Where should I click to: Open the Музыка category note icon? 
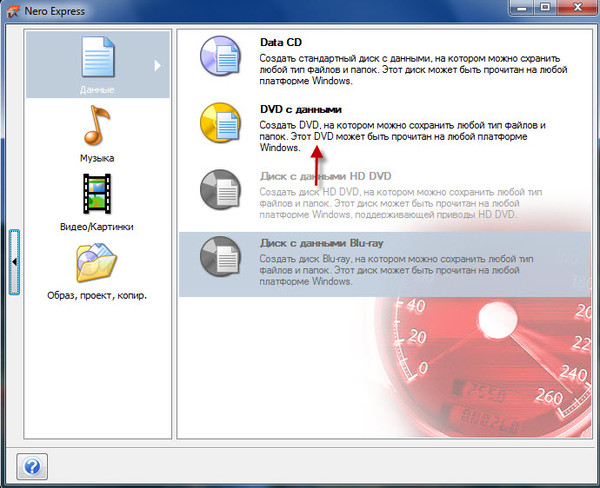(x=97, y=125)
